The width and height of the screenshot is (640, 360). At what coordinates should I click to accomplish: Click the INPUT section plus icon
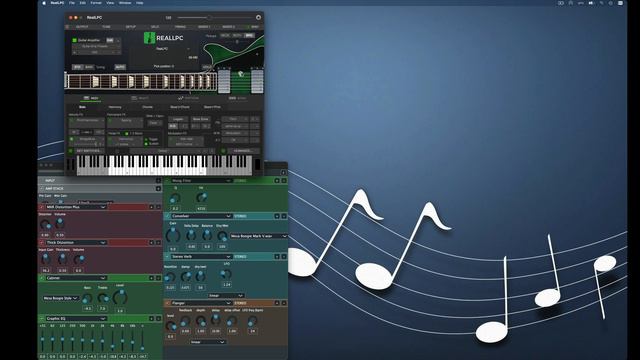click(158, 180)
